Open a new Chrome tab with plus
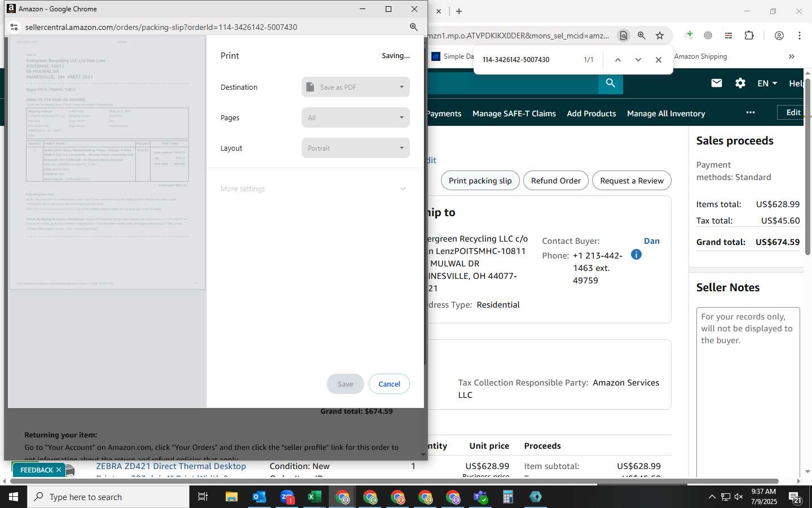Image resolution: width=812 pixels, height=508 pixels. pyautogui.click(x=459, y=11)
